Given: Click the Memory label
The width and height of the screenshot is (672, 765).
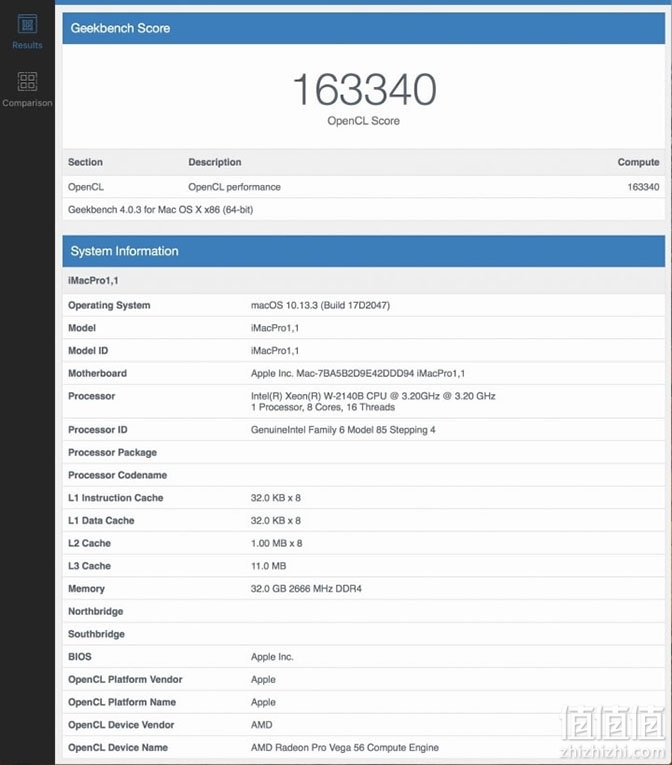Looking at the screenshot, I should [x=86, y=588].
